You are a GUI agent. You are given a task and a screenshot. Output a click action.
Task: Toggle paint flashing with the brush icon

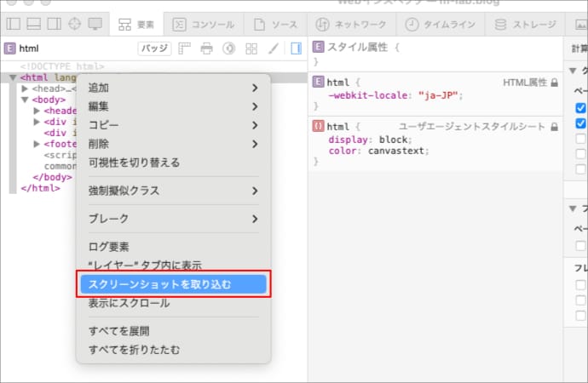click(x=274, y=49)
